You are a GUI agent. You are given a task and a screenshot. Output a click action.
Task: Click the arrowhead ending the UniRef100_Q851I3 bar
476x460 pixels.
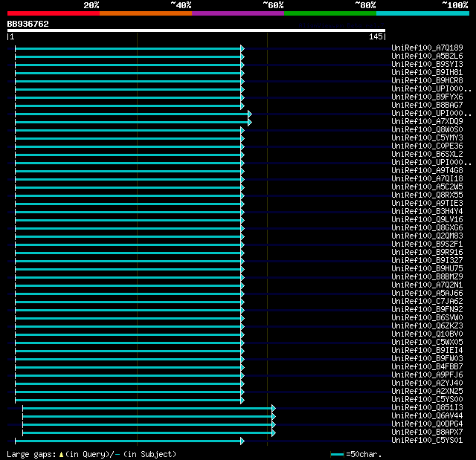click(274, 409)
